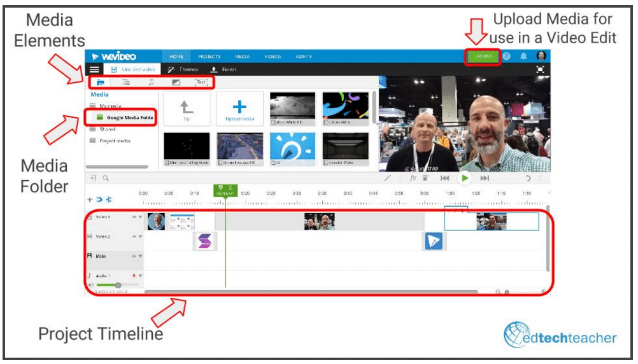Open the Audio music note tab
This screenshot has height=364, width=638.
152,83
